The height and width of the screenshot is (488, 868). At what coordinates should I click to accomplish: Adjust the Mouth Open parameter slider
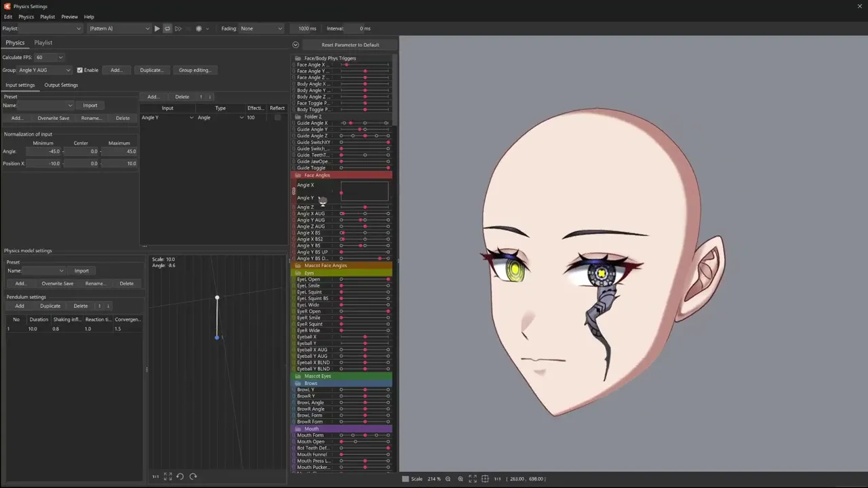point(365,442)
